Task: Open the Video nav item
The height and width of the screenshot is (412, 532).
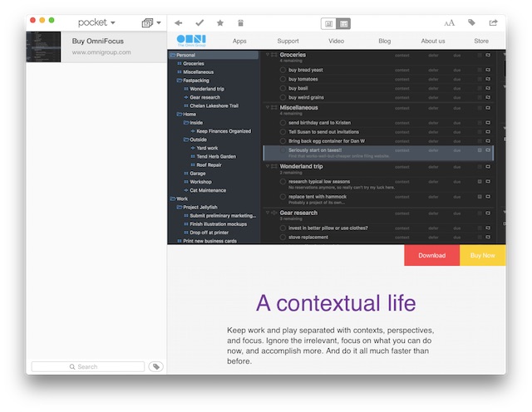Action: [x=336, y=41]
